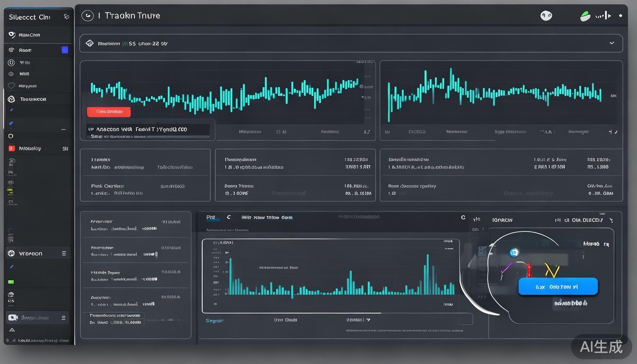The image size is (637, 364).
Task: Click the camera icon in the lower sidebar
Action: (13, 318)
